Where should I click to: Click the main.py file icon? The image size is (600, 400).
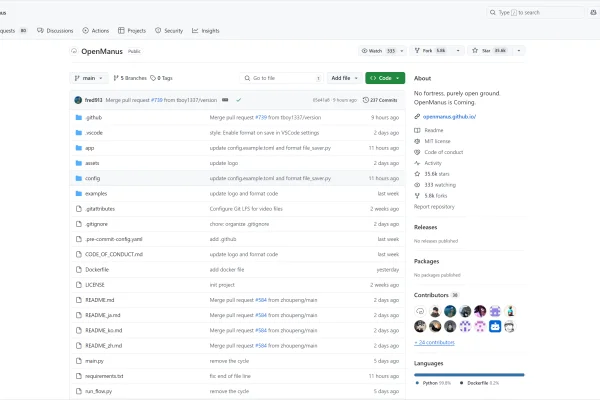click(x=79, y=361)
